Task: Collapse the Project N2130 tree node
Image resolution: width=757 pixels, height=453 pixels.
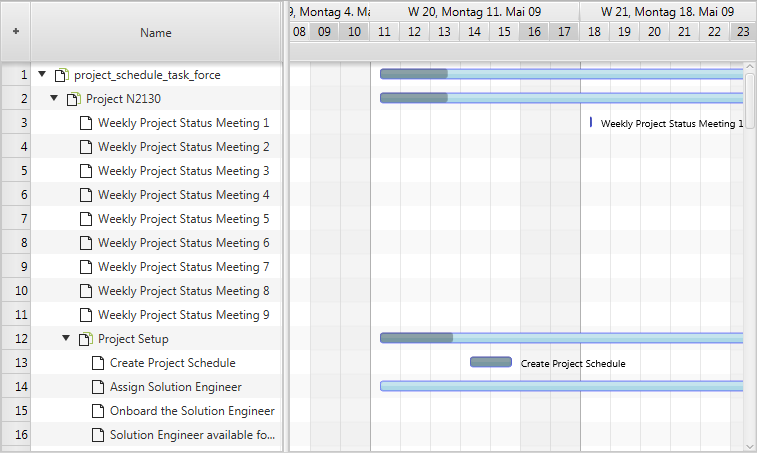Action: [54, 99]
